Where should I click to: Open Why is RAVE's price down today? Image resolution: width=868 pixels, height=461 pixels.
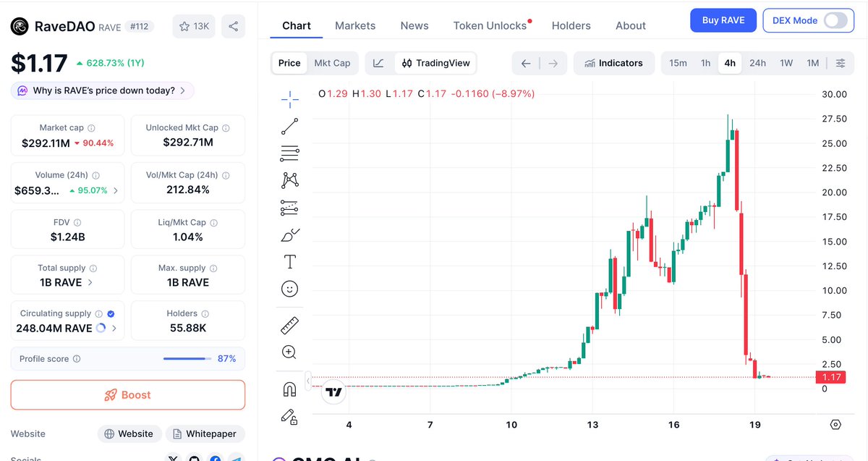coord(102,90)
